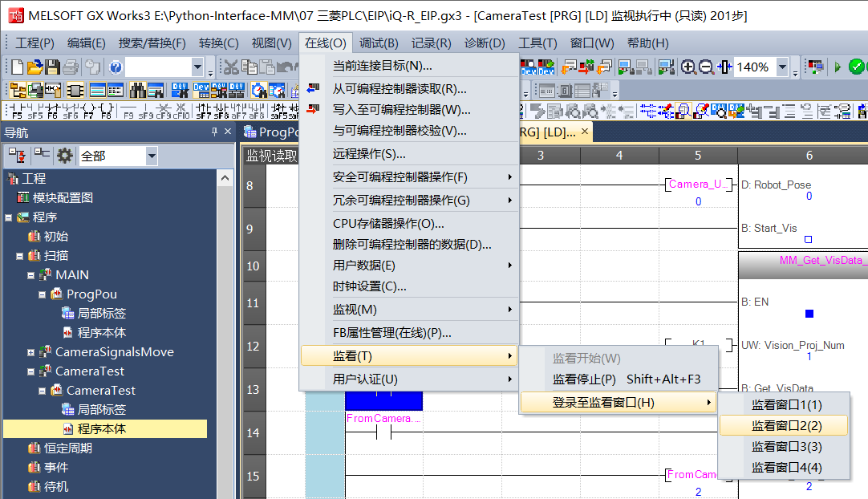This screenshot has width=868, height=499.
Task: Click the Save floppy-disk icon
Action: click(x=53, y=67)
